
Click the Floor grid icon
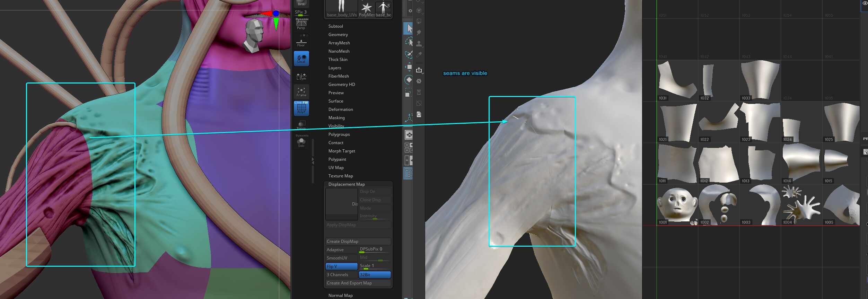pyautogui.click(x=301, y=43)
